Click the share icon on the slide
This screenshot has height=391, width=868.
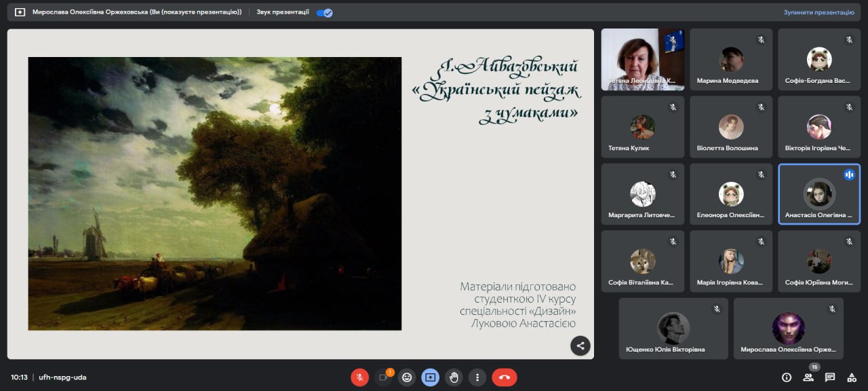click(580, 346)
